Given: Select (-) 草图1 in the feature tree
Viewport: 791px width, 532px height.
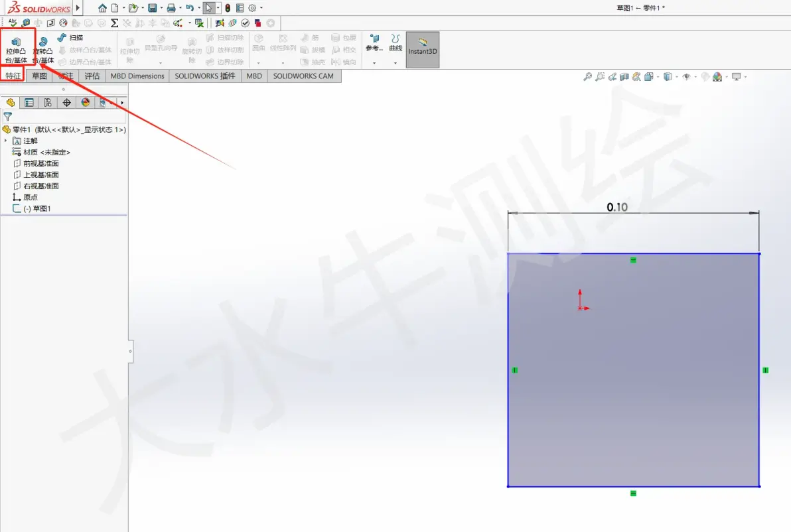Looking at the screenshot, I should tap(32, 208).
